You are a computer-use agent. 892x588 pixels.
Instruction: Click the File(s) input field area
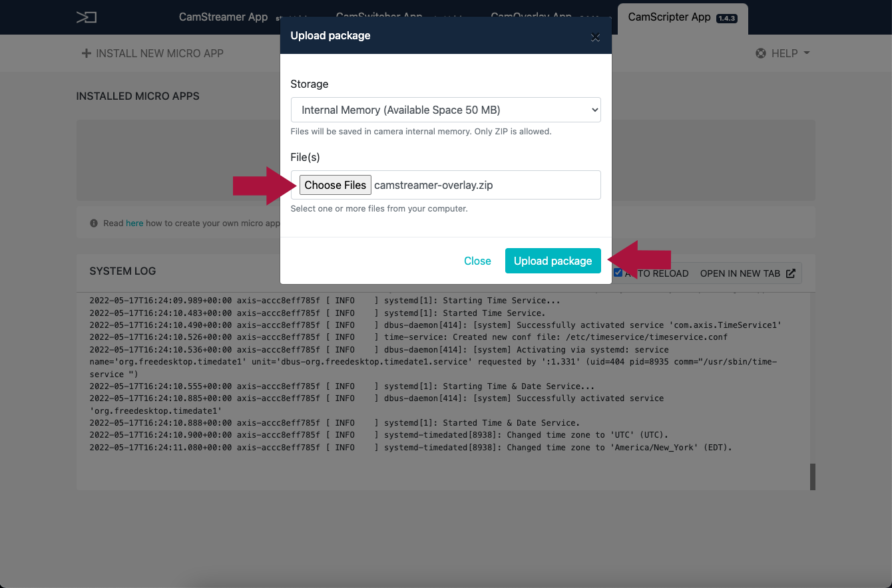point(446,185)
